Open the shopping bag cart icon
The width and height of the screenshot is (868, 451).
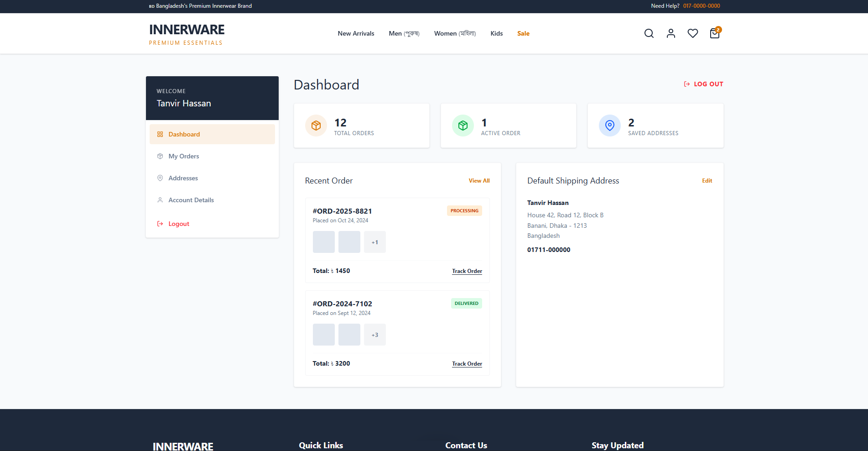click(715, 33)
